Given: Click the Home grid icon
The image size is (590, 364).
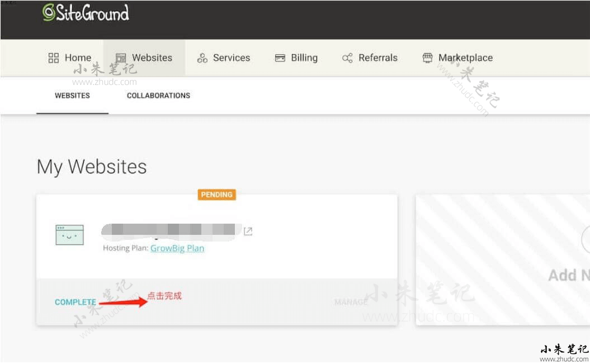Looking at the screenshot, I should pos(54,58).
